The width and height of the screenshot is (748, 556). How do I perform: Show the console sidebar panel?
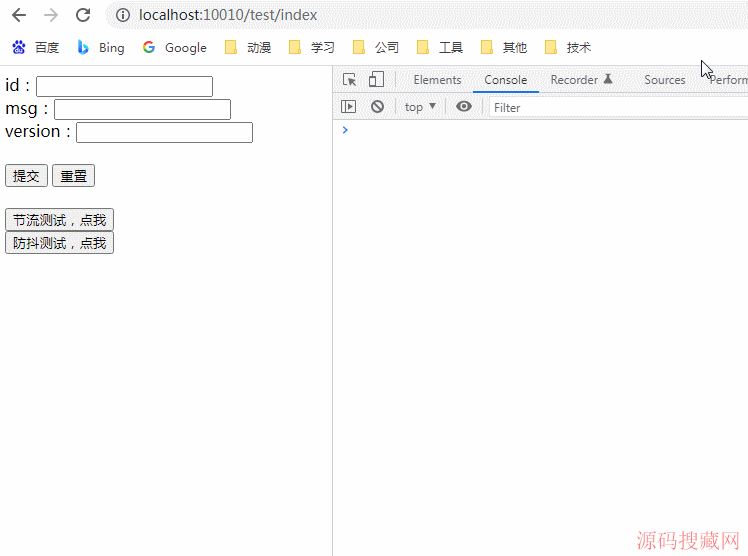coord(348,107)
